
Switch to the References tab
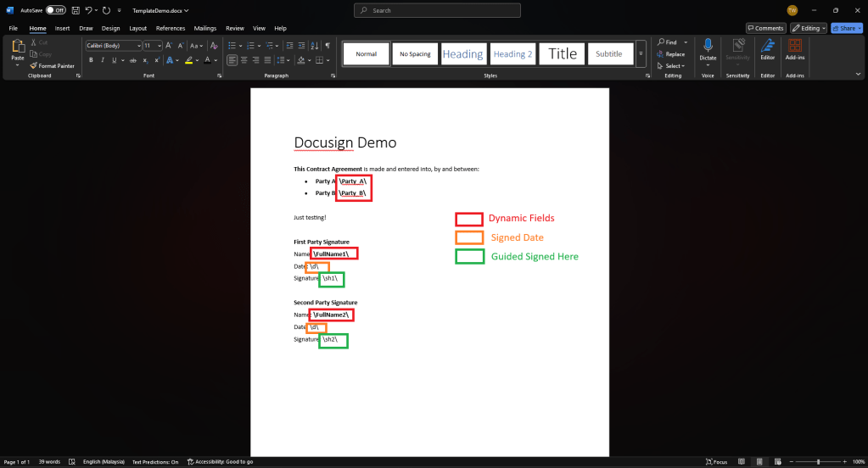(171, 28)
